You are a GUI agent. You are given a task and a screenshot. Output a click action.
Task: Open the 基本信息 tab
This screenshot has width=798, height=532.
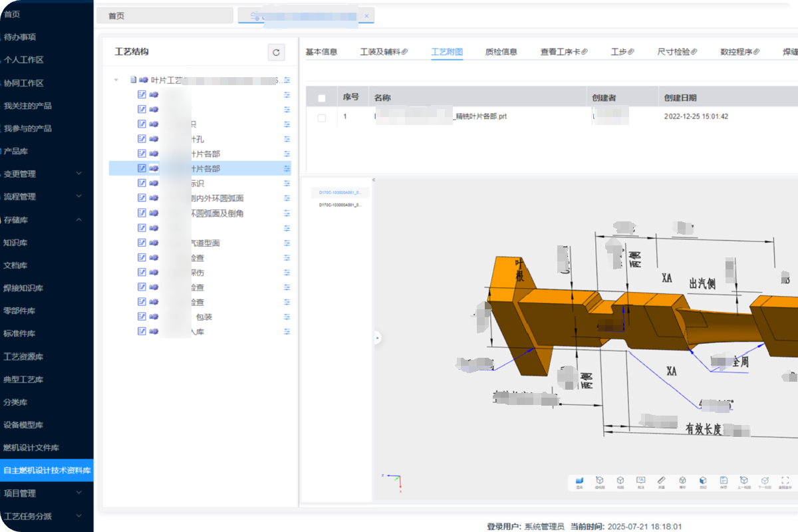[x=321, y=52]
